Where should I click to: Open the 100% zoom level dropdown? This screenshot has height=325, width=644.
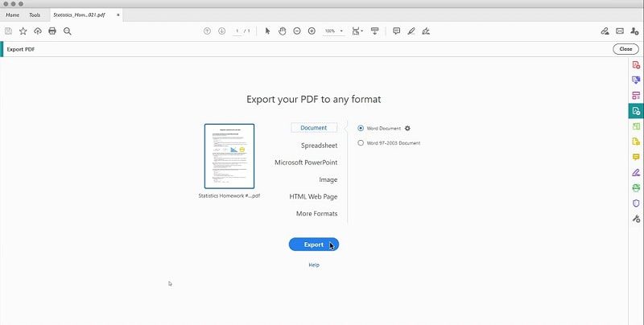(333, 31)
